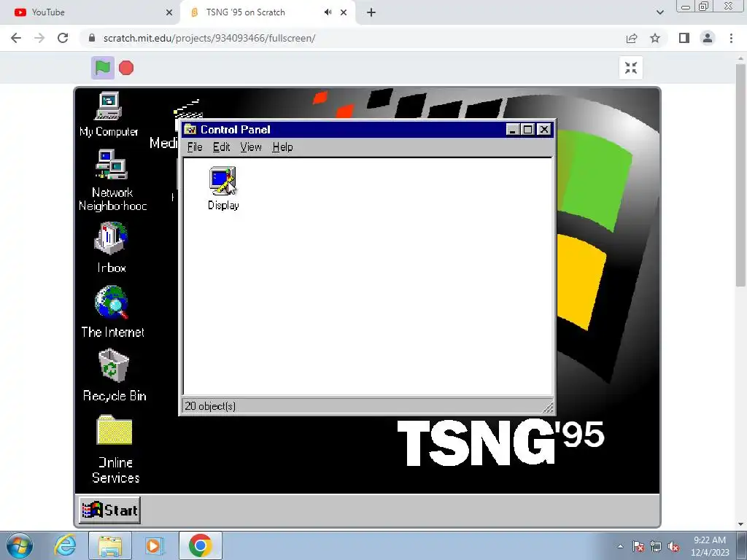Open the Edit menu in Control Panel
This screenshot has width=747, height=560.
click(x=222, y=147)
